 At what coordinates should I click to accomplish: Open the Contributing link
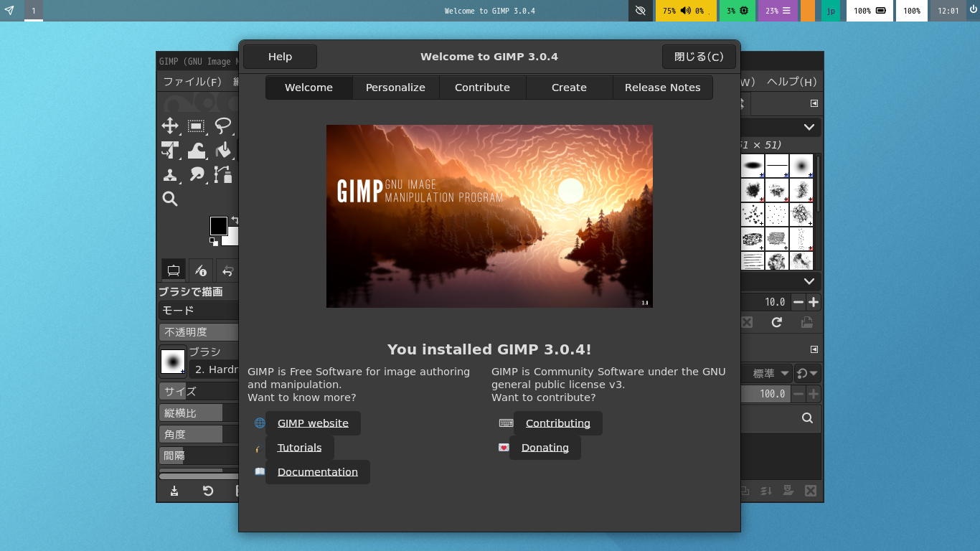557,423
